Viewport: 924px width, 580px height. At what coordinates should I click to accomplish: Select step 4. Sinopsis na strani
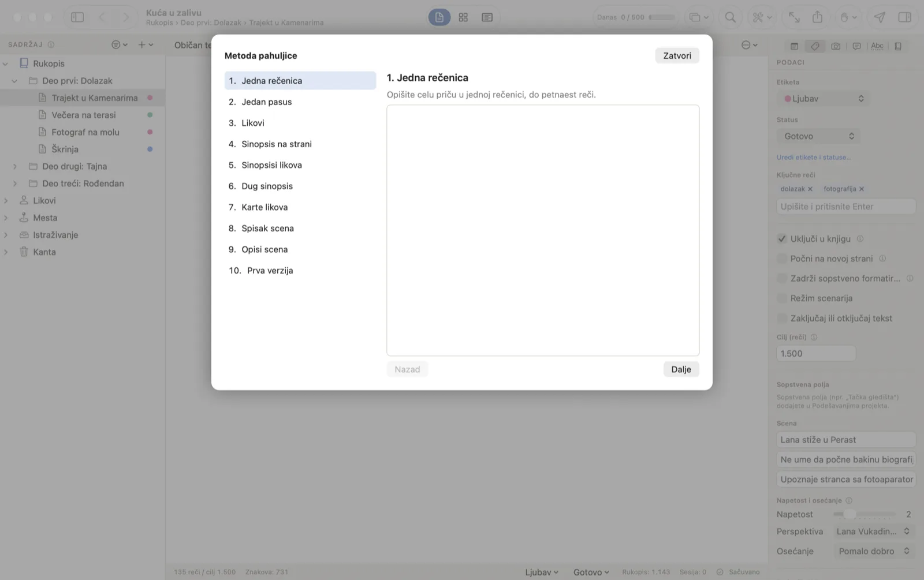pyautogui.click(x=300, y=144)
